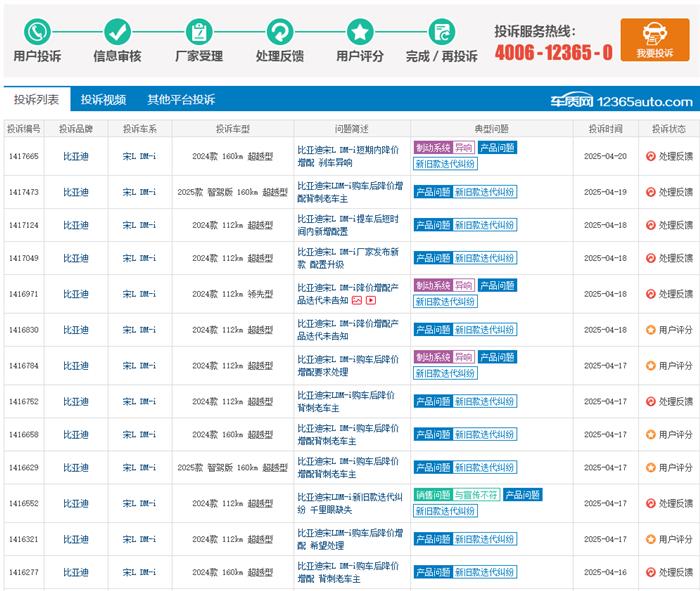Click complaint number 1416830

point(24,330)
